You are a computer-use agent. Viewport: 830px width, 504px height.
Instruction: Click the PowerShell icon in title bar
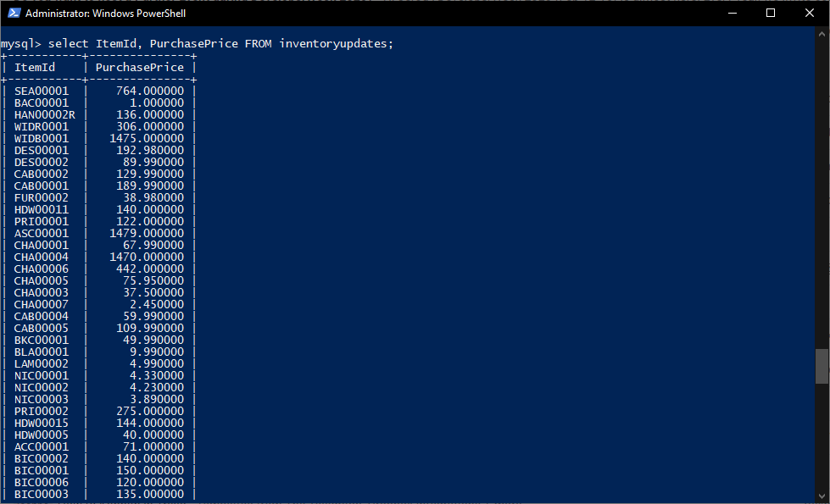13,14
